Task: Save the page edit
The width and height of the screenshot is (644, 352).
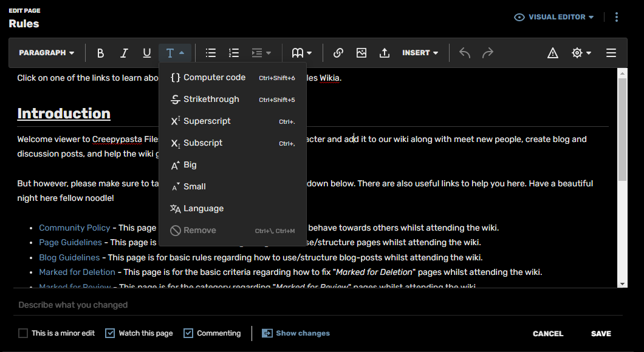Action: (601, 334)
